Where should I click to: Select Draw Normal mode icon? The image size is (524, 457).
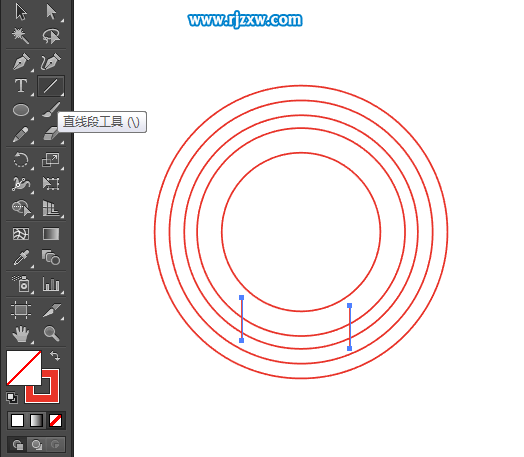(x=17, y=445)
